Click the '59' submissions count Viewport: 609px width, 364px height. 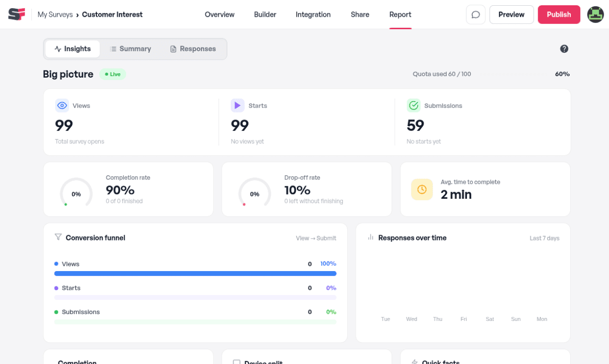(415, 125)
